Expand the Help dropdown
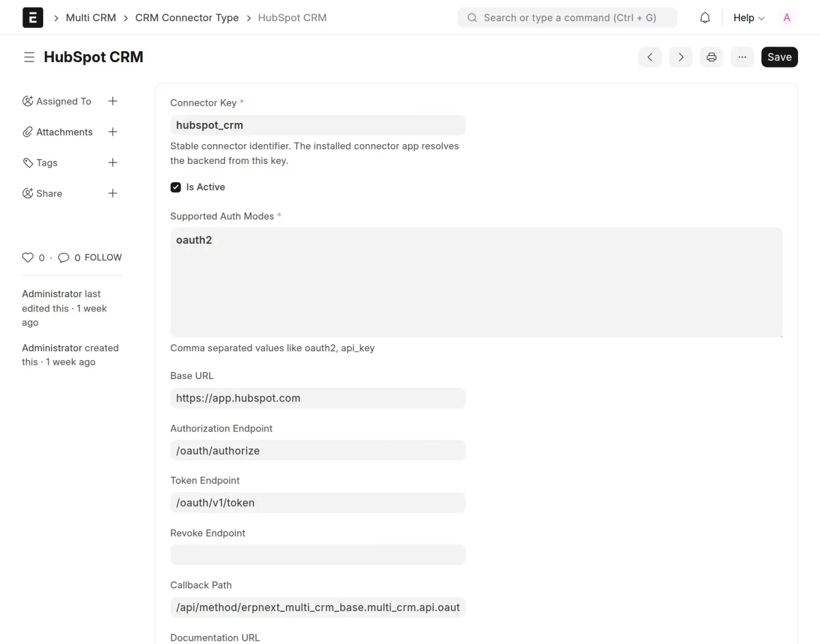Screen dimensions: 820x644 tap(749, 18)
